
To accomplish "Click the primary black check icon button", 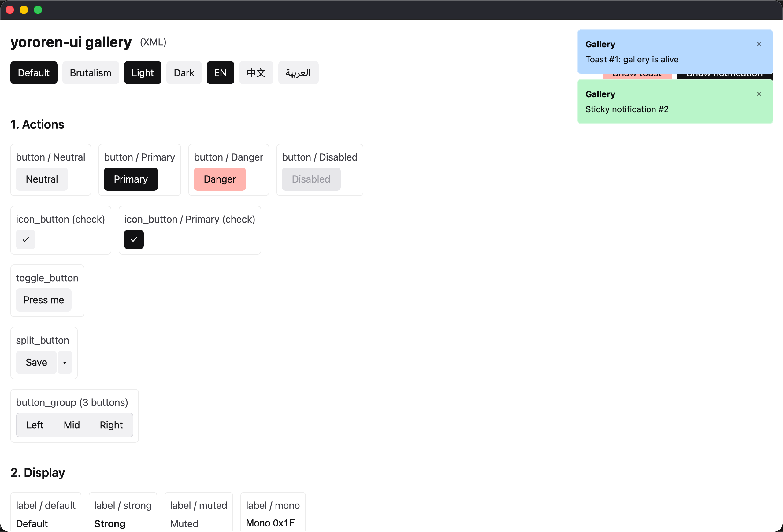I will pyautogui.click(x=134, y=239).
